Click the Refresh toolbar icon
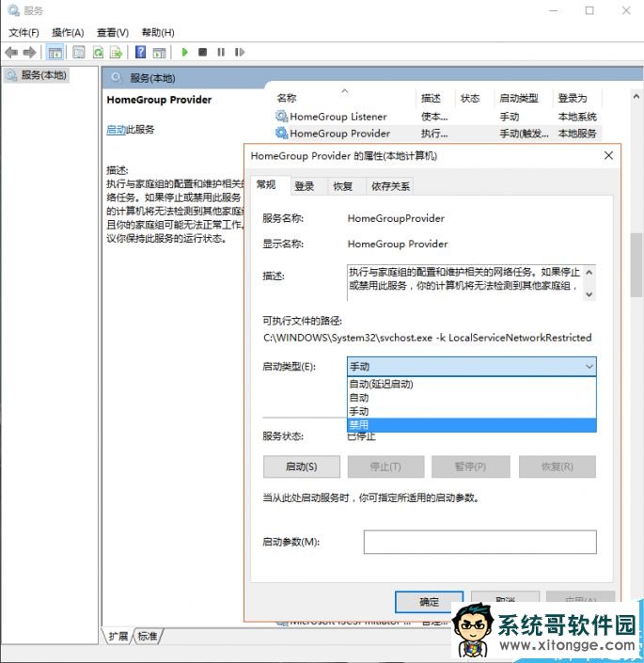Image resolution: width=644 pixels, height=663 pixels. click(98, 53)
